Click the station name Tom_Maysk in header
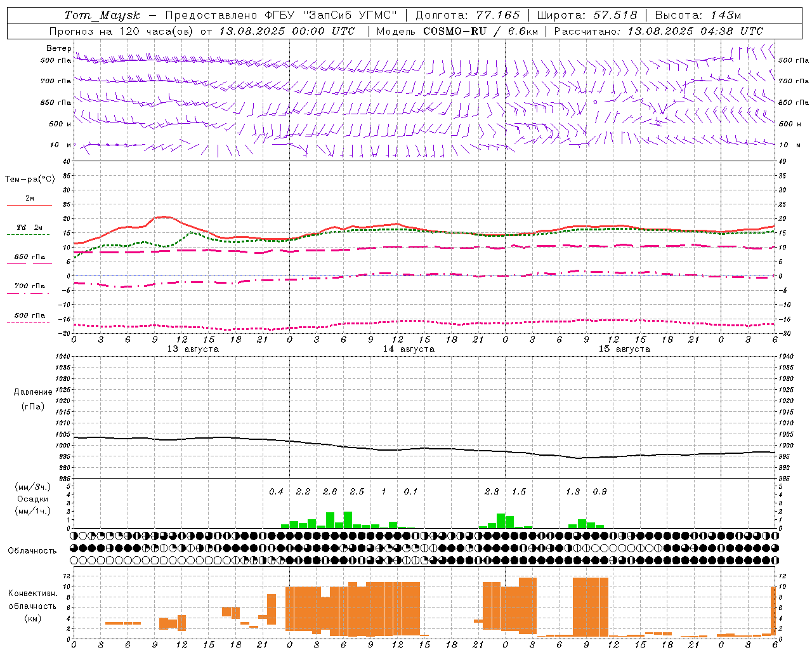This screenshot has width=812, height=650. pyautogui.click(x=102, y=15)
